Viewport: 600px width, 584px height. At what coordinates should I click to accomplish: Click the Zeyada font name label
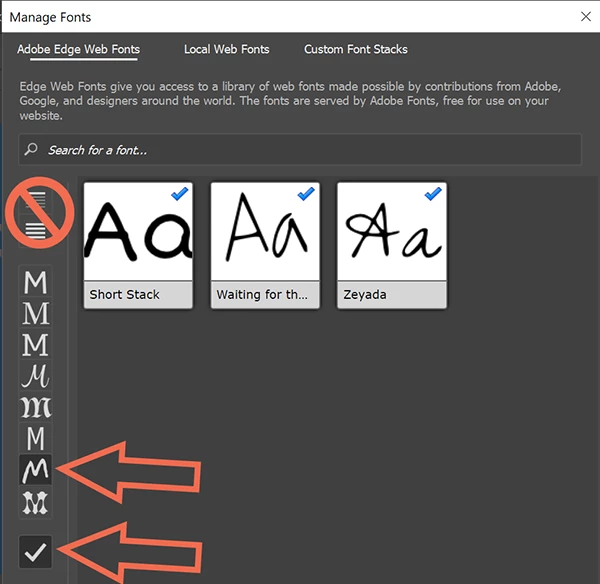[x=365, y=295]
